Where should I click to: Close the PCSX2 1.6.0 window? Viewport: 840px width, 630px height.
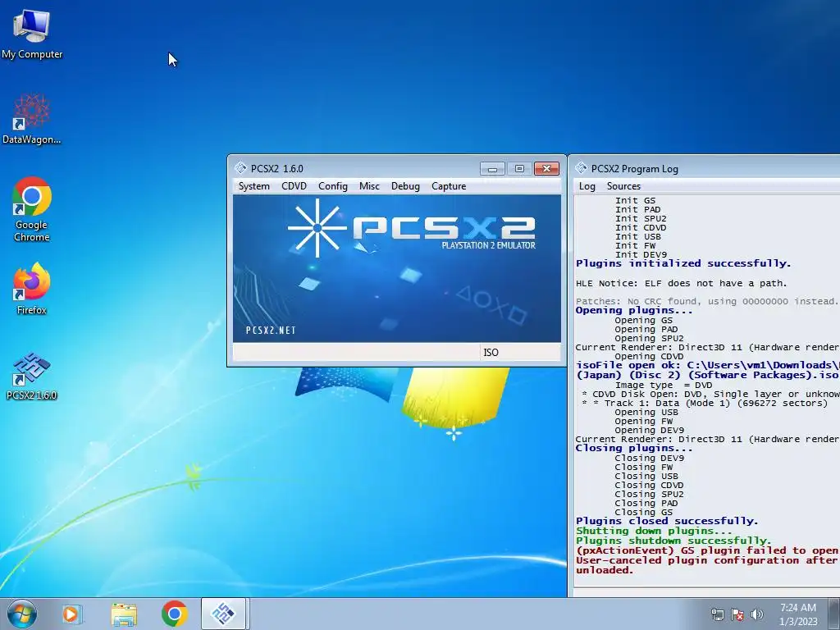(546, 169)
